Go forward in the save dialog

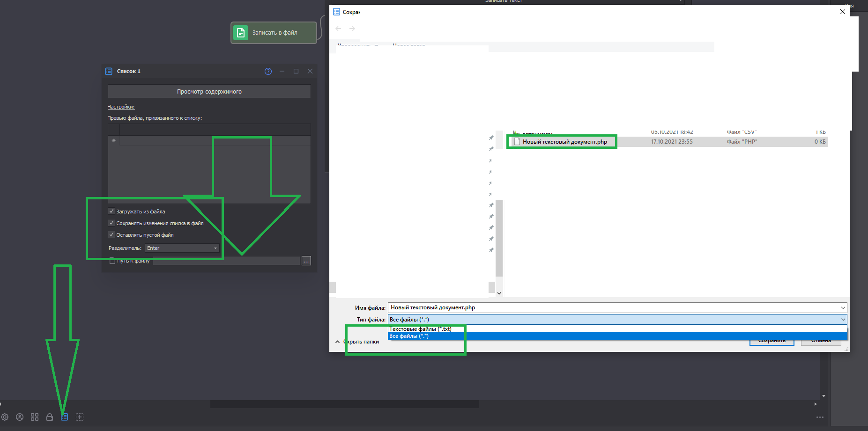pyautogui.click(x=352, y=29)
